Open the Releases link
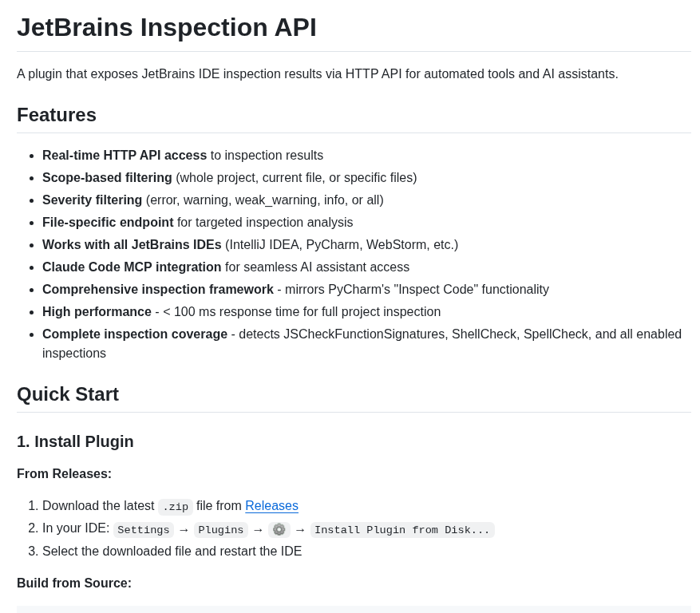This screenshot has height=613, width=700. pyautogui.click(x=271, y=505)
